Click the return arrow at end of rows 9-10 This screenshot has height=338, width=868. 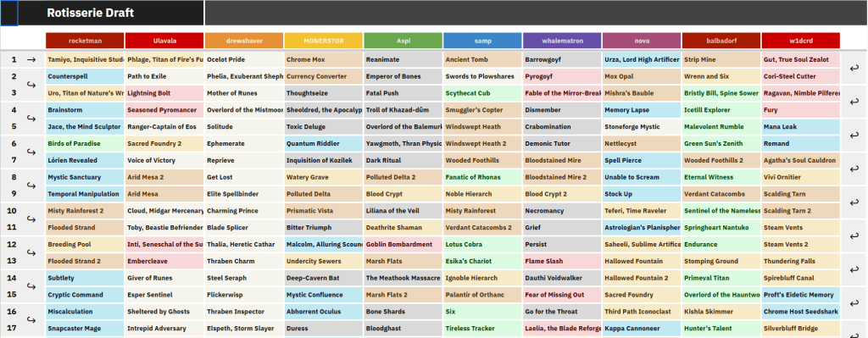[x=854, y=202]
